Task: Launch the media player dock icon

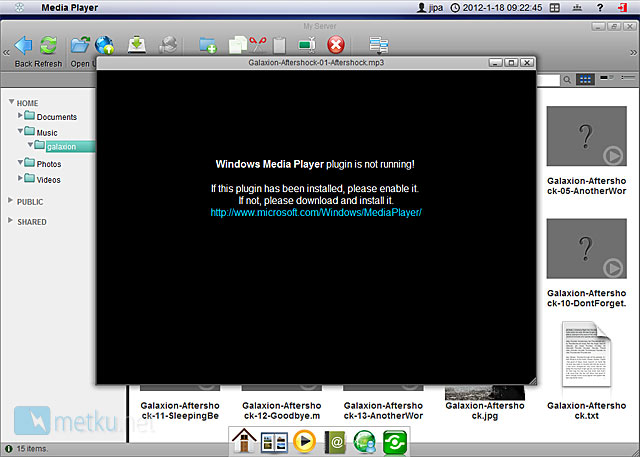Action: click(x=304, y=441)
